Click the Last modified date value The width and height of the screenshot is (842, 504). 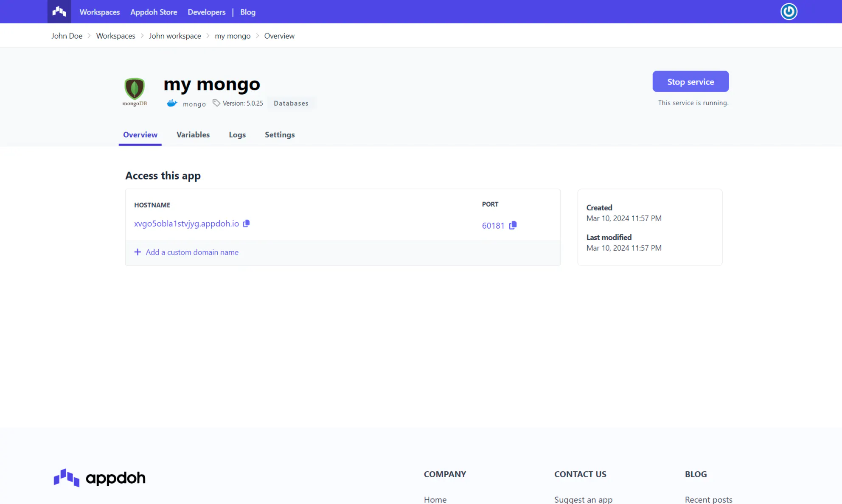tap(624, 248)
